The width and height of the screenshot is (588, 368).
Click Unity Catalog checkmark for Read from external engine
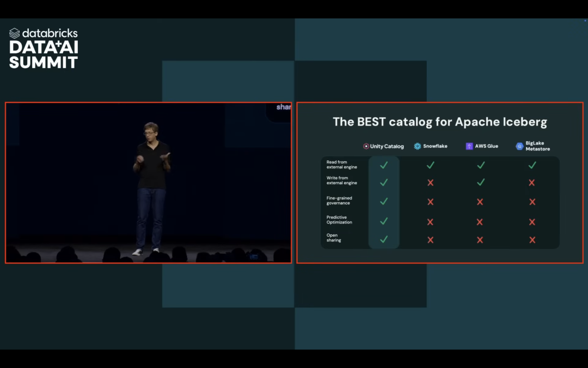pos(384,165)
